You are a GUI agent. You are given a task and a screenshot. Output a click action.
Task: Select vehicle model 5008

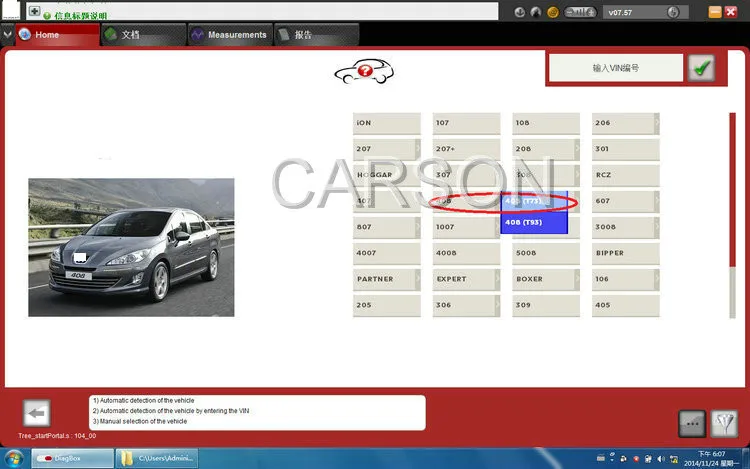pyautogui.click(x=546, y=253)
